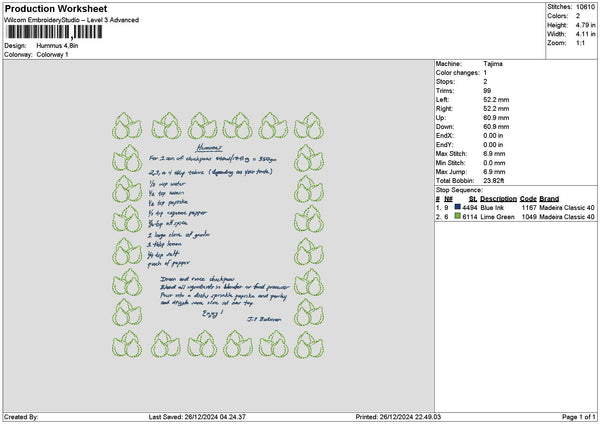Click the Total Bobbin value 23.82ft
Viewport: 600px width, 424px height.
[494, 181]
